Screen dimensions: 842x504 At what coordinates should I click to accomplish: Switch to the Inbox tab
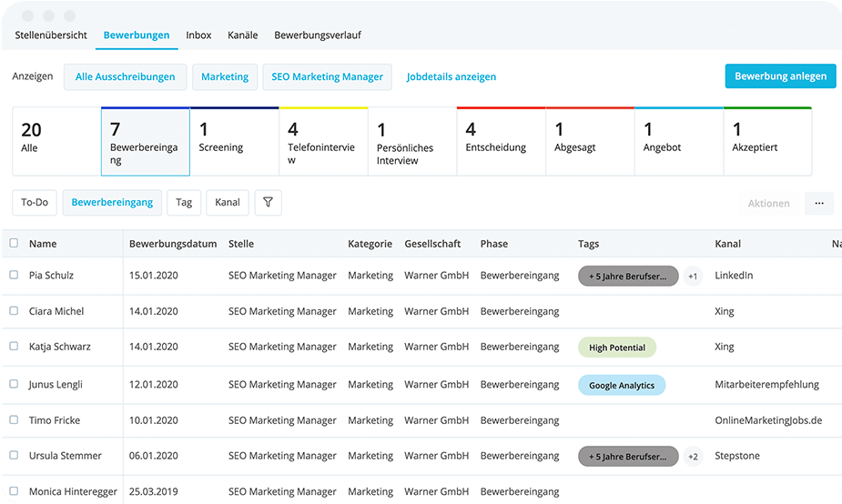[x=198, y=35]
